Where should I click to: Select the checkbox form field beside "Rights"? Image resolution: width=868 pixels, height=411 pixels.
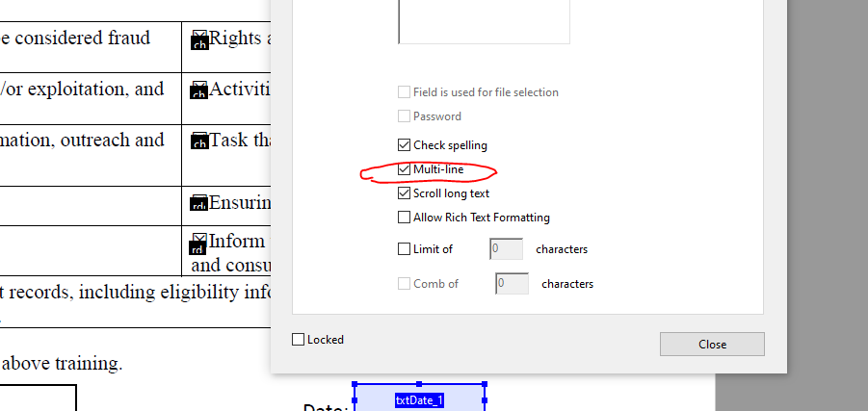(199, 40)
